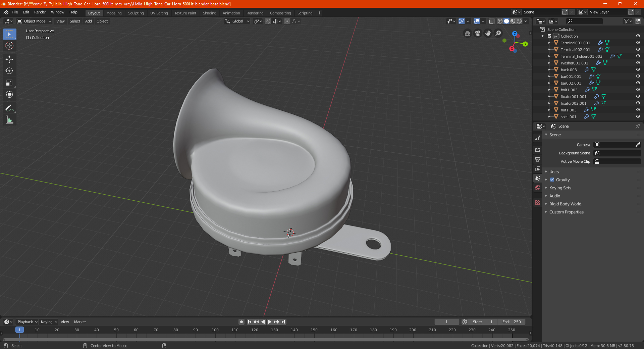Click the End frame 250 field
Screen dimensions: 644x349
click(512, 322)
